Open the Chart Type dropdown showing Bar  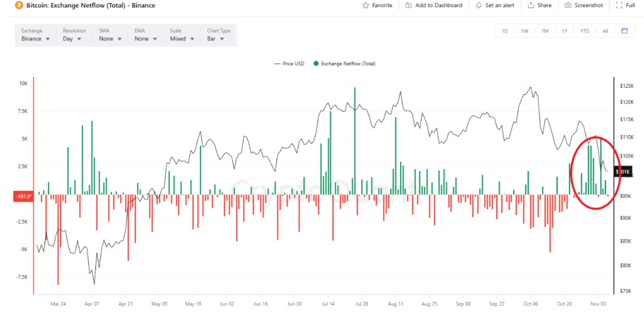tap(214, 39)
